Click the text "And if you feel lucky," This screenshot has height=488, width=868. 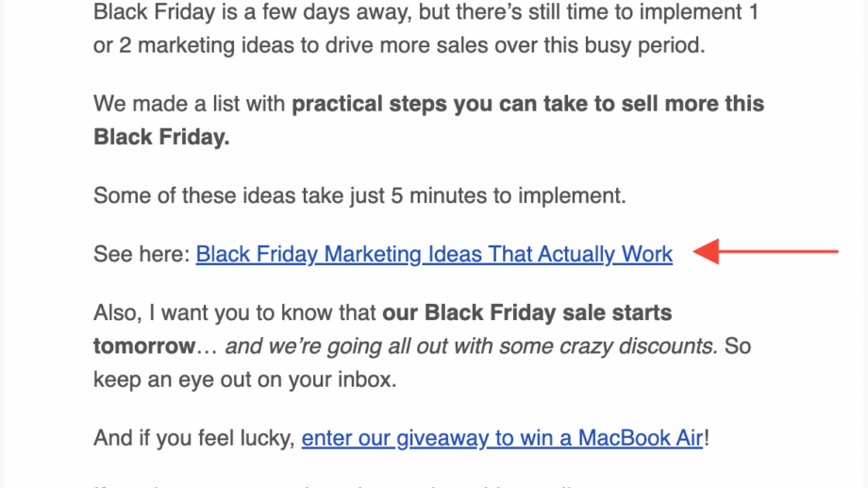[x=194, y=438]
